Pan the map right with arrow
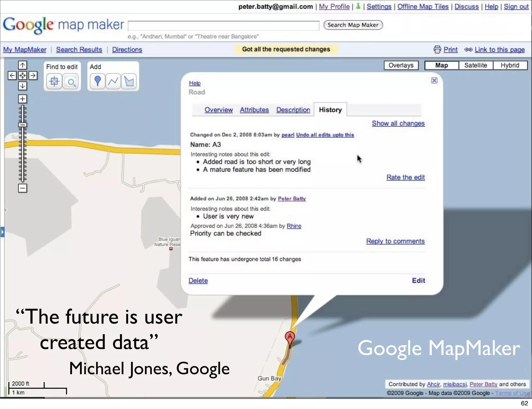 [x=33, y=76]
